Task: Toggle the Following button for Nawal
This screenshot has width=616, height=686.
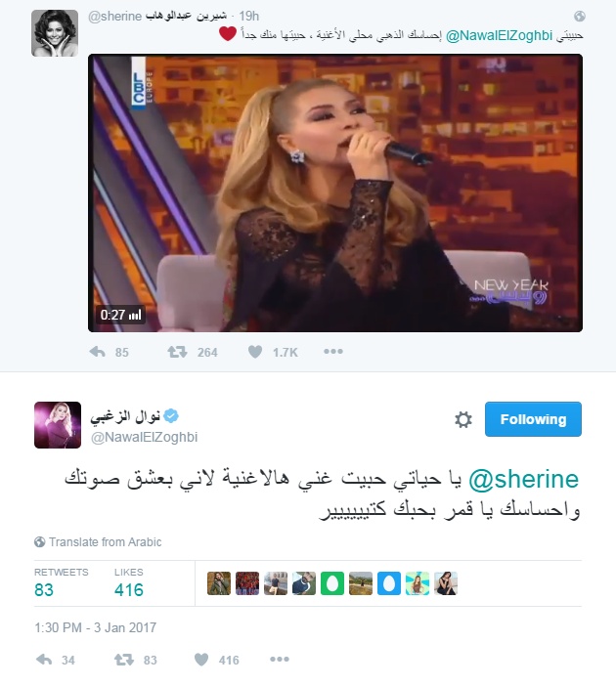Action: click(533, 419)
